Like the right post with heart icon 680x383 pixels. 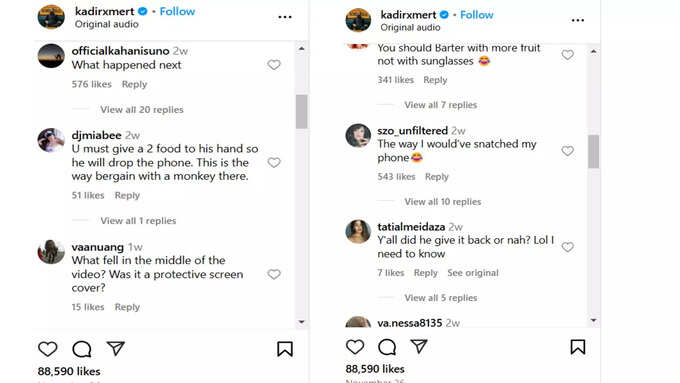pyautogui.click(x=355, y=347)
